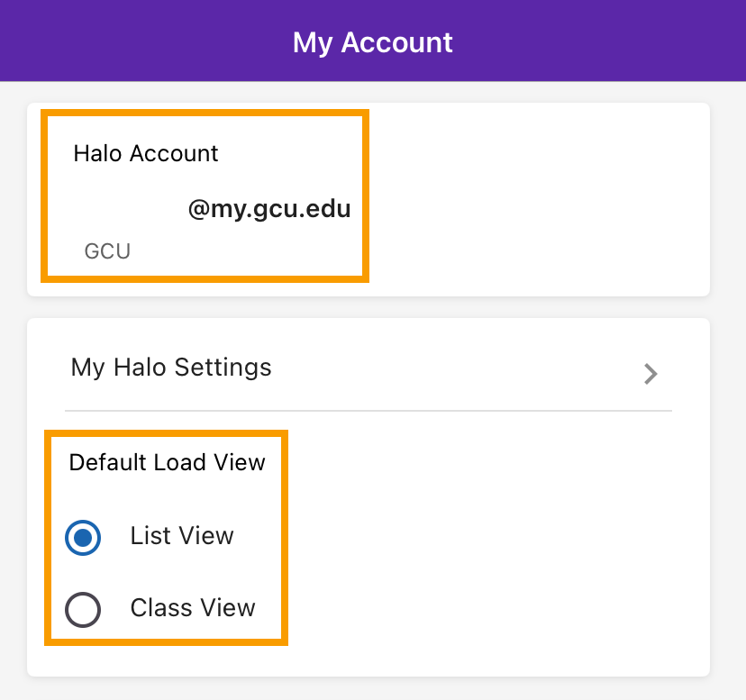Click the empty circle of the Class View radio

[83, 610]
